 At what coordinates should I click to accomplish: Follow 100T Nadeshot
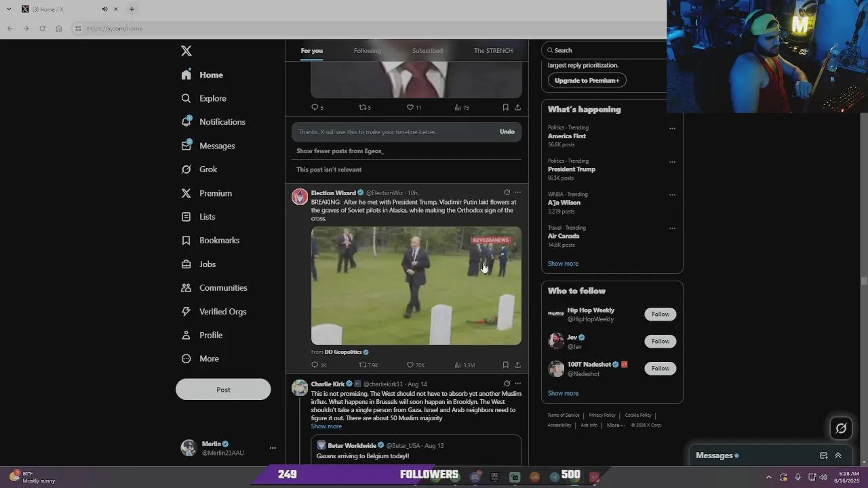660,369
